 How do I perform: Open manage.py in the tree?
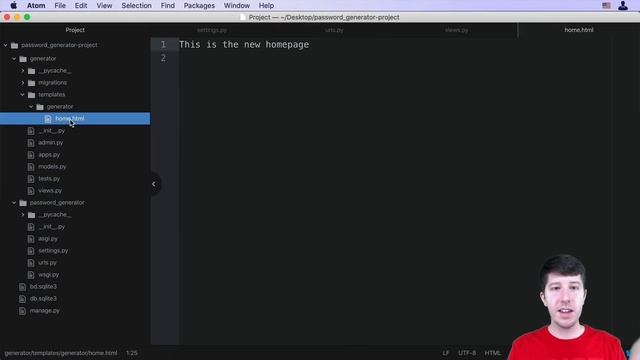pos(44,311)
